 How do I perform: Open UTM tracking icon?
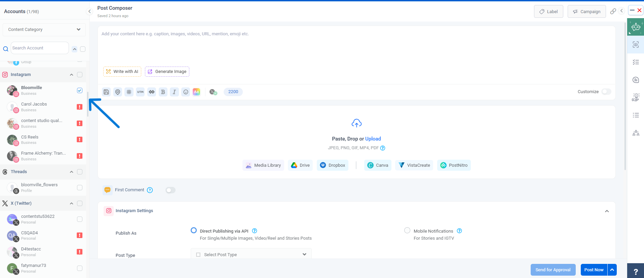[140, 92]
